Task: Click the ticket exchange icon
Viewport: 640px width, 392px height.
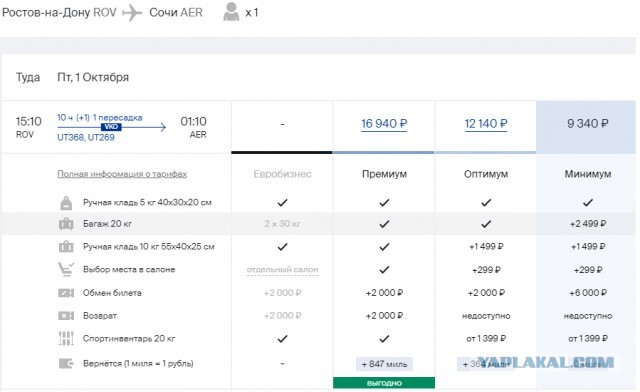Action: click(x=66, y=293)
